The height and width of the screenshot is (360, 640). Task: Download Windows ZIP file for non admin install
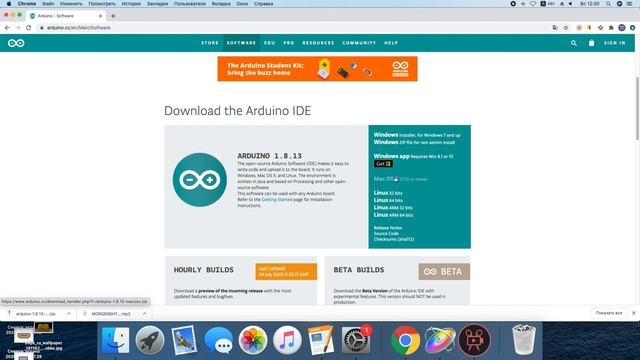(414, 142)
